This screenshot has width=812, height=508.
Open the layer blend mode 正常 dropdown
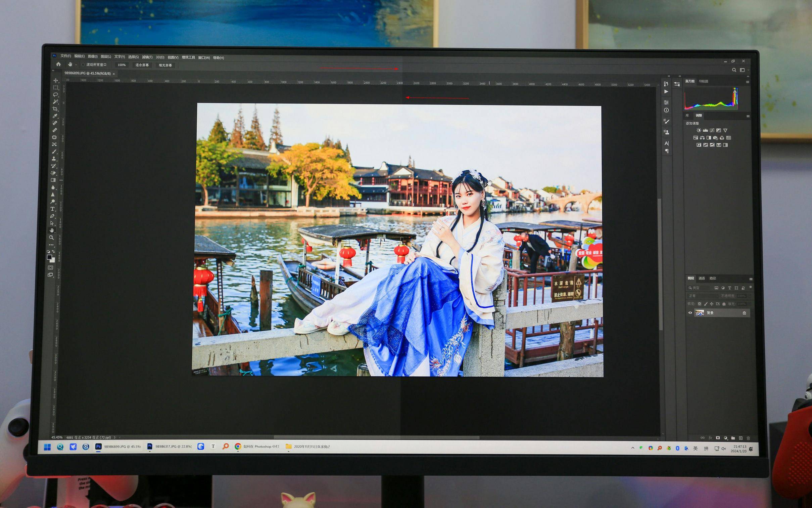pyautogui.click(x=702, y=296)
